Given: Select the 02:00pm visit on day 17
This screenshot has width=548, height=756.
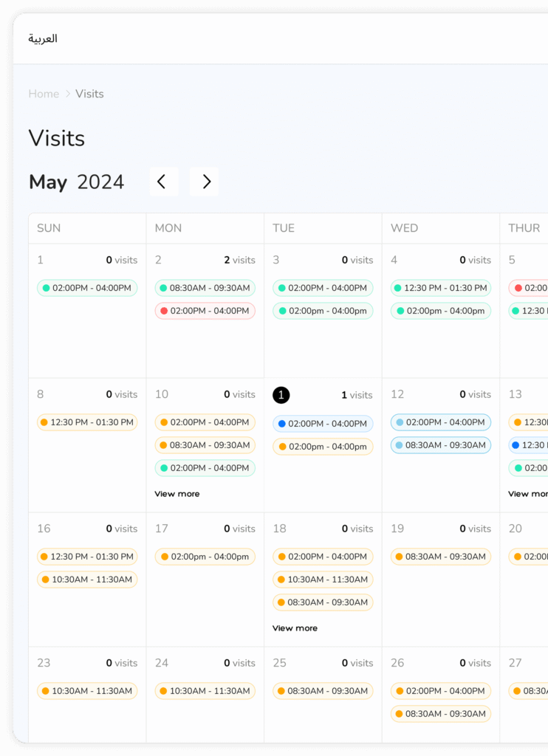Looking at the screenshot, I should point(205,557).
